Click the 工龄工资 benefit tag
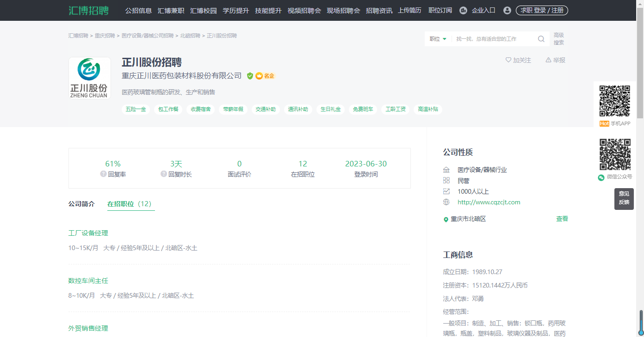The height and width of the screenshot is (337, 644). [396, 110]
